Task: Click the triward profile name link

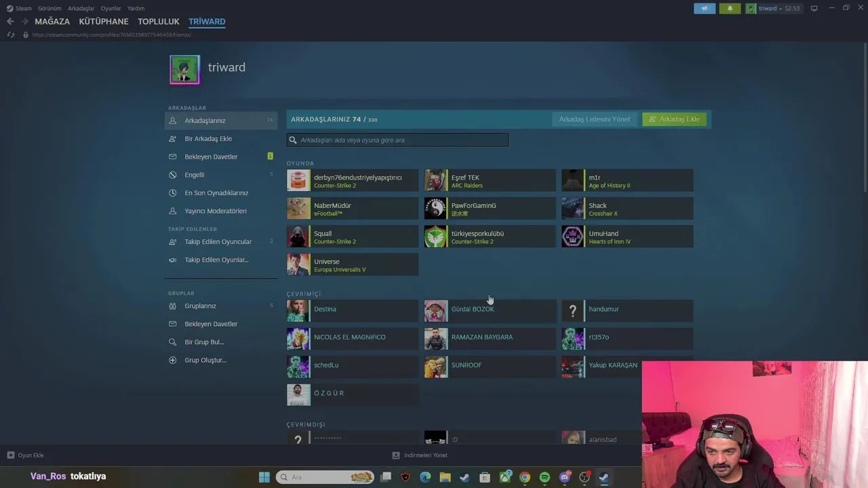Action: pyautogui.click(x=226, y=67)
